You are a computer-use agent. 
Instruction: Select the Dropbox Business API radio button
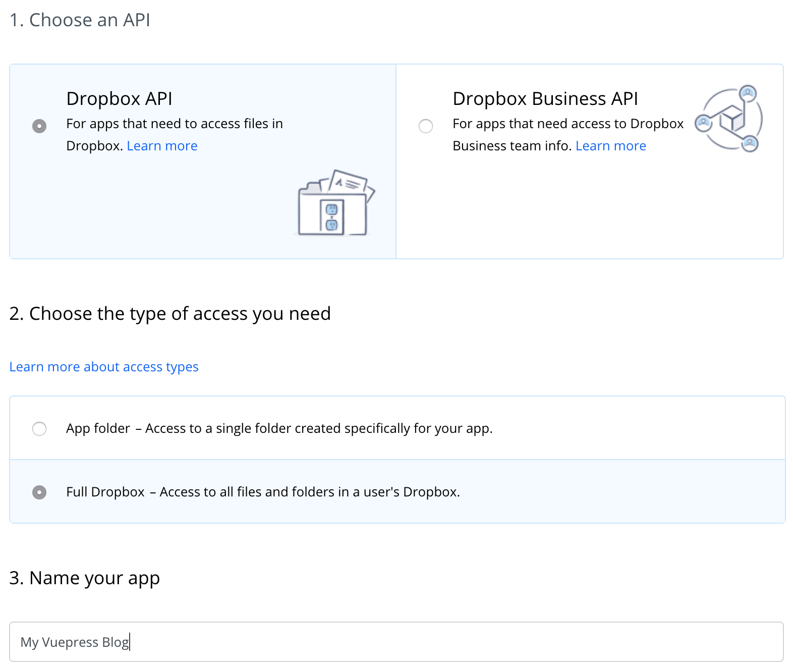[x=426, y=126]
